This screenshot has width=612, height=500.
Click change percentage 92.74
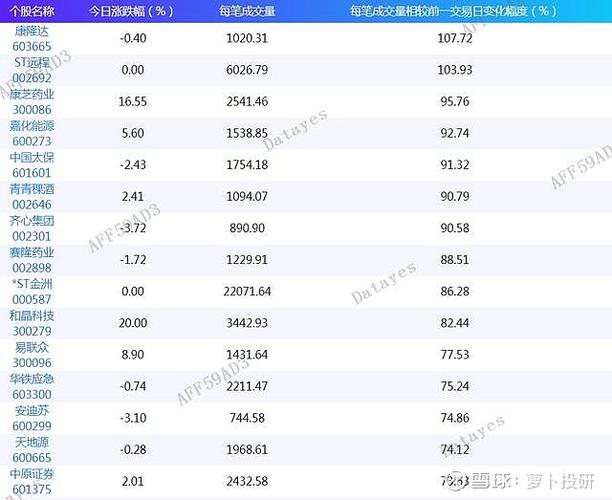click(x=455, y=133)
